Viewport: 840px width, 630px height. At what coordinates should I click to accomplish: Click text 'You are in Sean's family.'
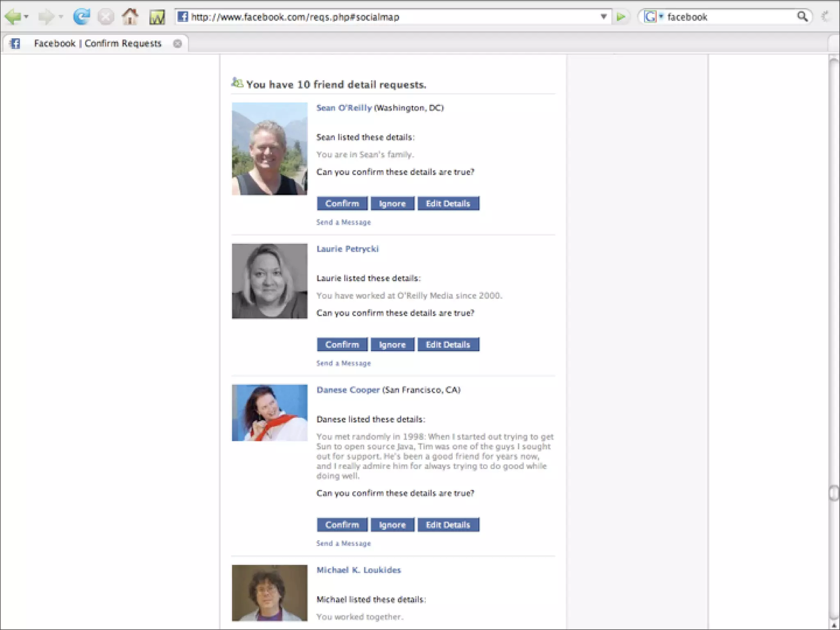[x=365, y=155]
